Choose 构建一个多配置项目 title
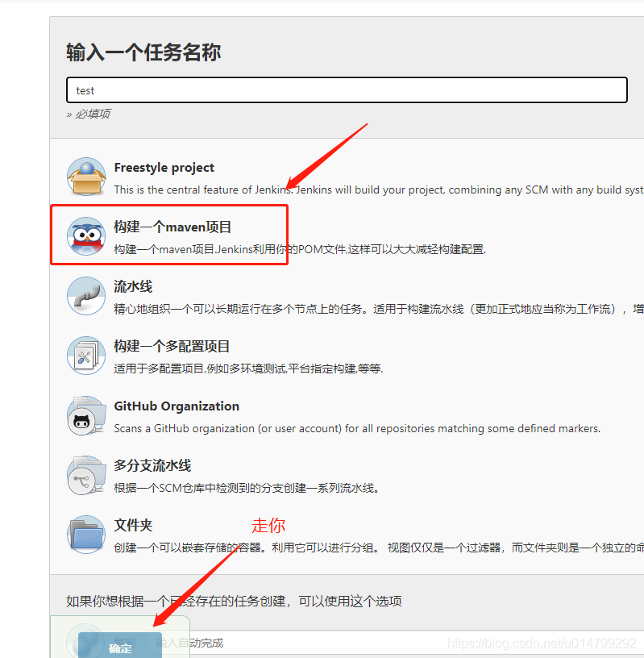Image resolution: width=644 pixels, height=658 pixels. [172, 346]
